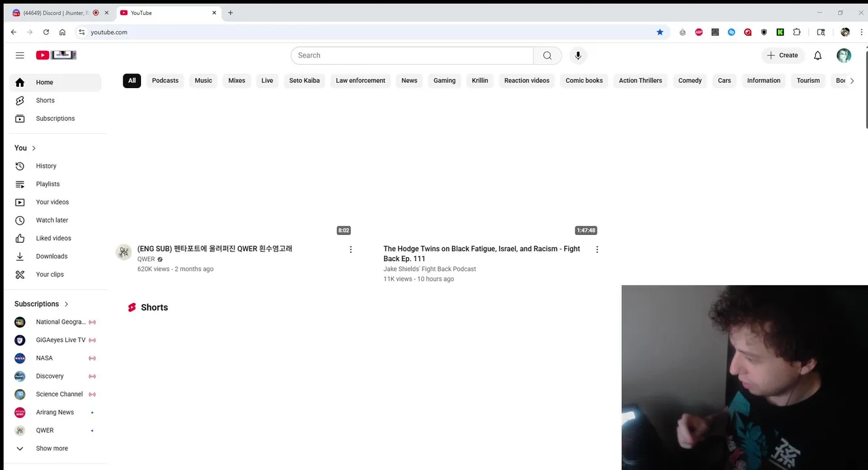Bookmark star icon in address bar
Image resolution: width=868 pixels, height=470 pixels.
tap(660, 32)
